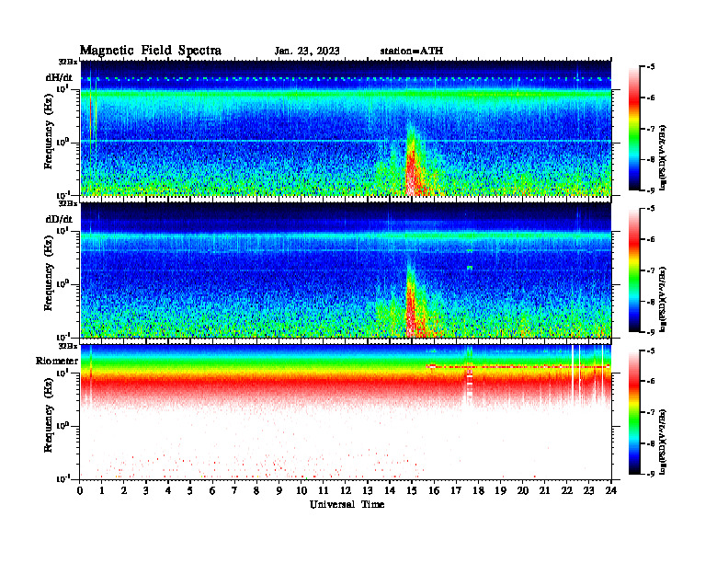The image size is (728, 563).
Task: Click the color bar beside the Riometer panel
Action: [634, 412]
